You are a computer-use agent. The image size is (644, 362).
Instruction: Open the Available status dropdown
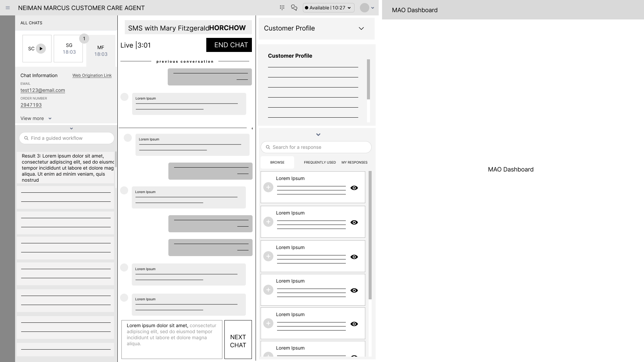[x=328, y=8]
